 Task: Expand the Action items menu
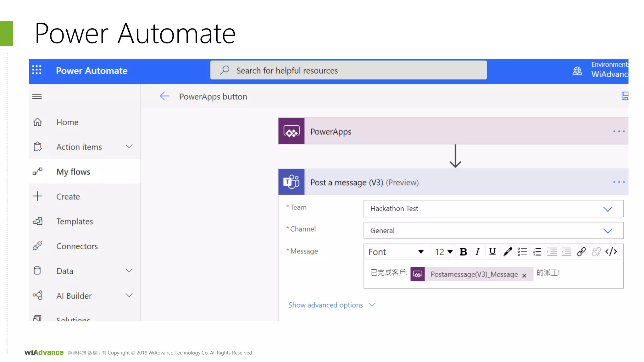click(x=129, y=147)
